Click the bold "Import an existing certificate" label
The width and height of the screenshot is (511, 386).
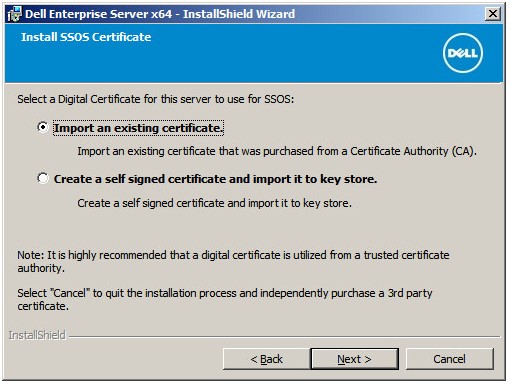138,128
